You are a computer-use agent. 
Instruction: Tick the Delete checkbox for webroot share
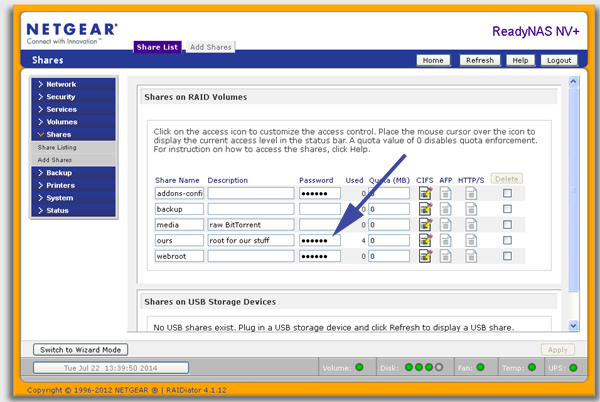point(507,257)
